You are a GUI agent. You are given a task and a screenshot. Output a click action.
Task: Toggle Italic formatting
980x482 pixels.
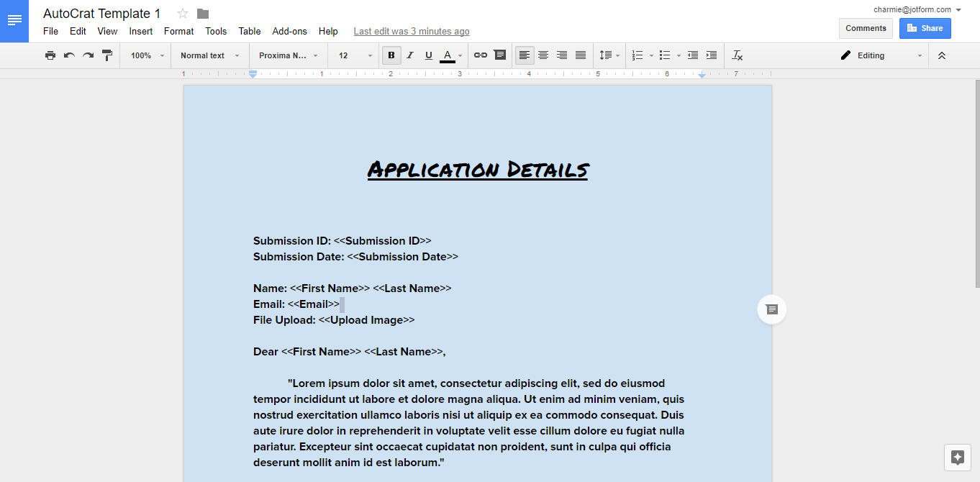(410, 55)
